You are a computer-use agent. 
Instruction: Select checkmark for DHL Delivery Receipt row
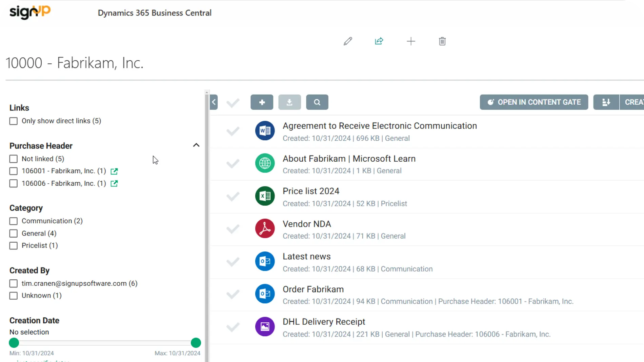(233, 327)
